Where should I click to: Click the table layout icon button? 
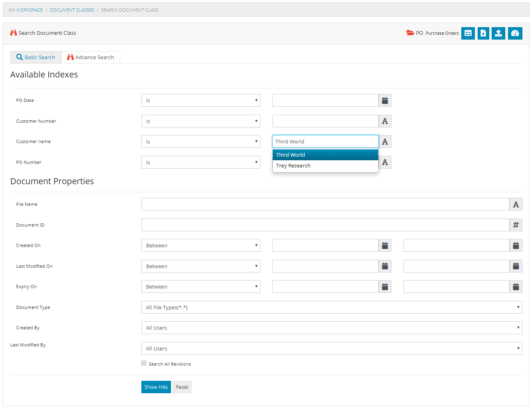coord(468,33)
